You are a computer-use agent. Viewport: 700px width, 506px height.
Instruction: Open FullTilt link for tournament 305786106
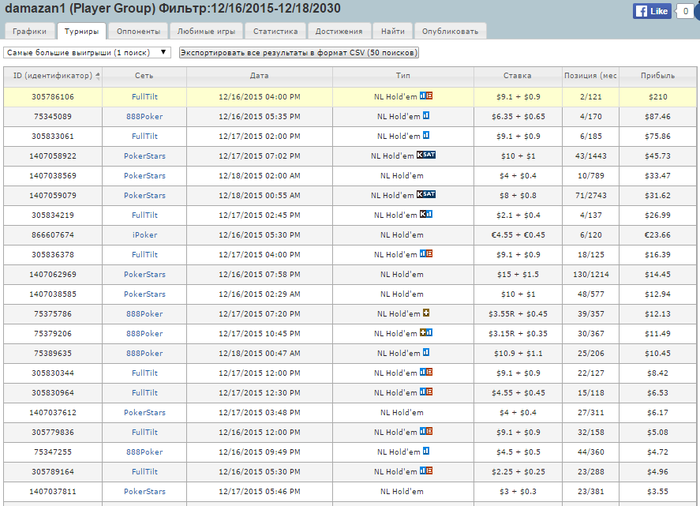(x=145, y=97)
